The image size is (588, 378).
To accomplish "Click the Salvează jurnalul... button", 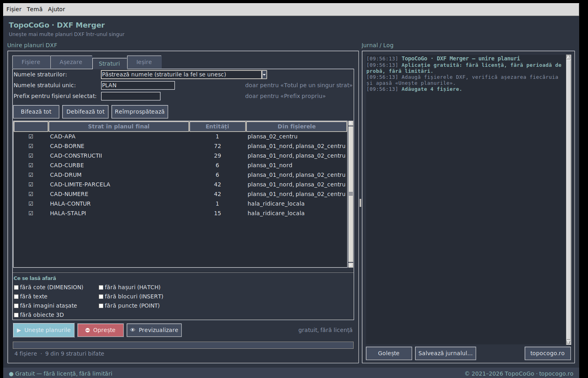I will pyautogui.click(x=446, y=353).
